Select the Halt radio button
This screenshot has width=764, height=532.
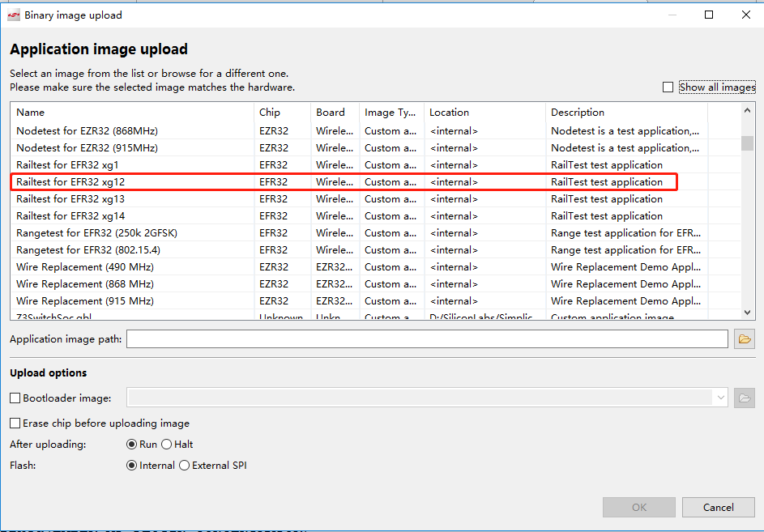click(167, 445)
